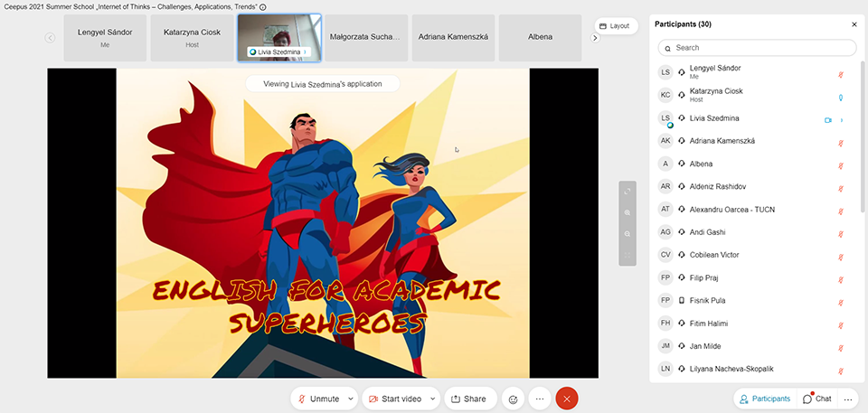Select Alexandru Oarcea - TUCN in the list
The height and width of the screenshot is (413, 868).
tap(753, 210)
